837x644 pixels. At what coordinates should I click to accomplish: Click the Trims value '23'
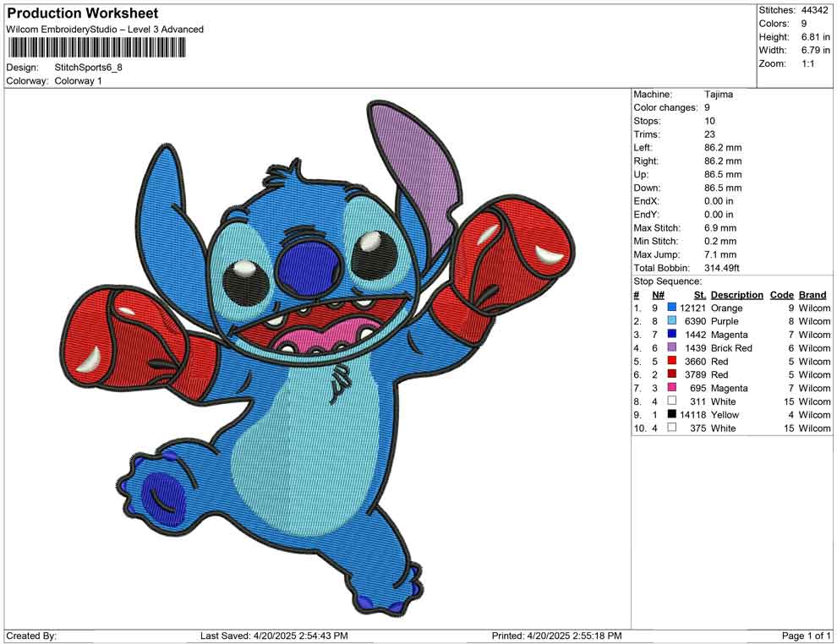point(709,134)
